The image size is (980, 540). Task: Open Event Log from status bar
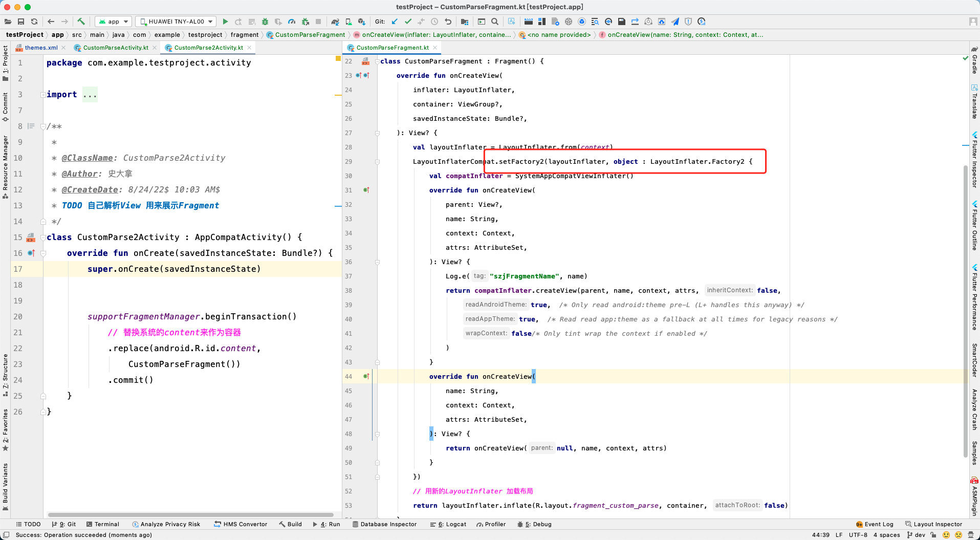(875, 524)
